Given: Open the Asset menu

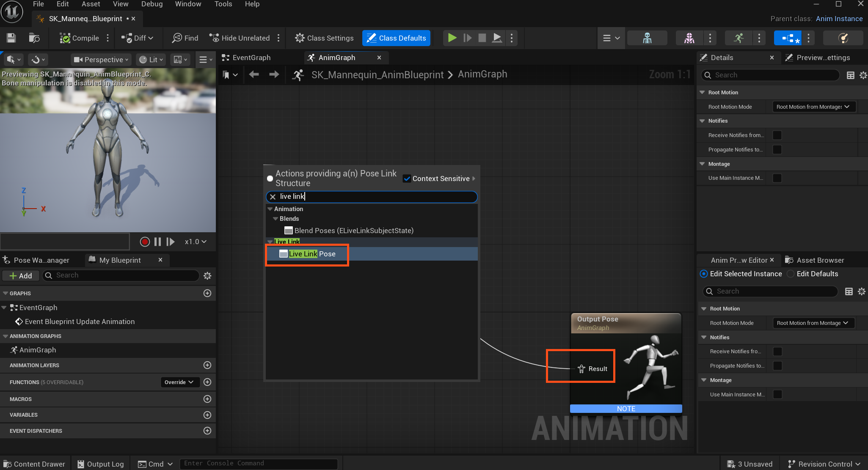Looking at the screenshot, I should point(91,4).
